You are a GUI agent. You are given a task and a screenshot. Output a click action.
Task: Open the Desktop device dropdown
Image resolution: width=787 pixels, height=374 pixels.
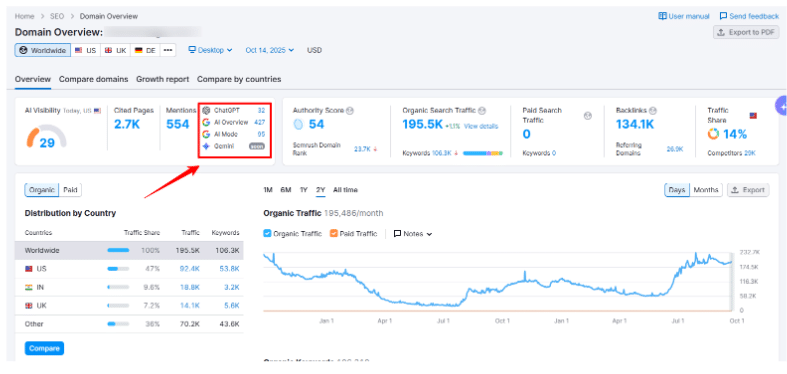(210, 50)
